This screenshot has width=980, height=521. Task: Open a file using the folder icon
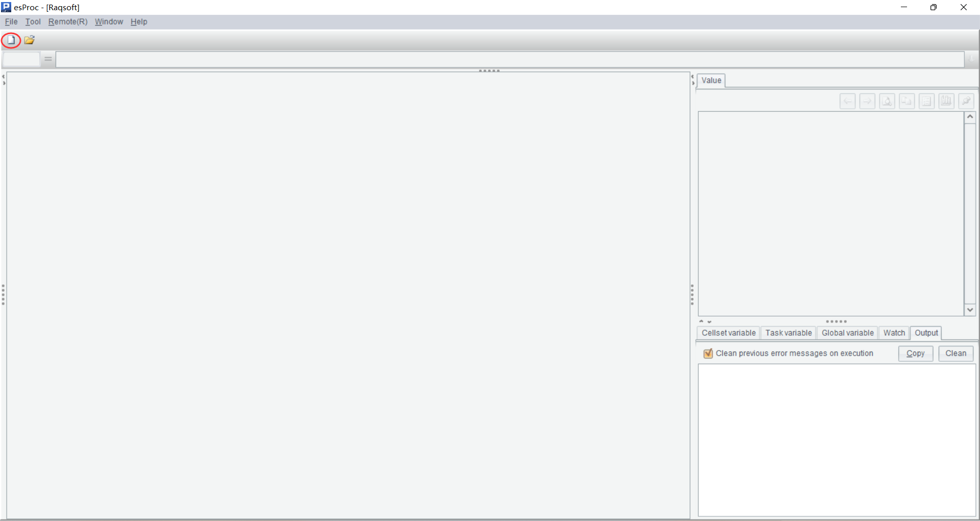point(30,40)
